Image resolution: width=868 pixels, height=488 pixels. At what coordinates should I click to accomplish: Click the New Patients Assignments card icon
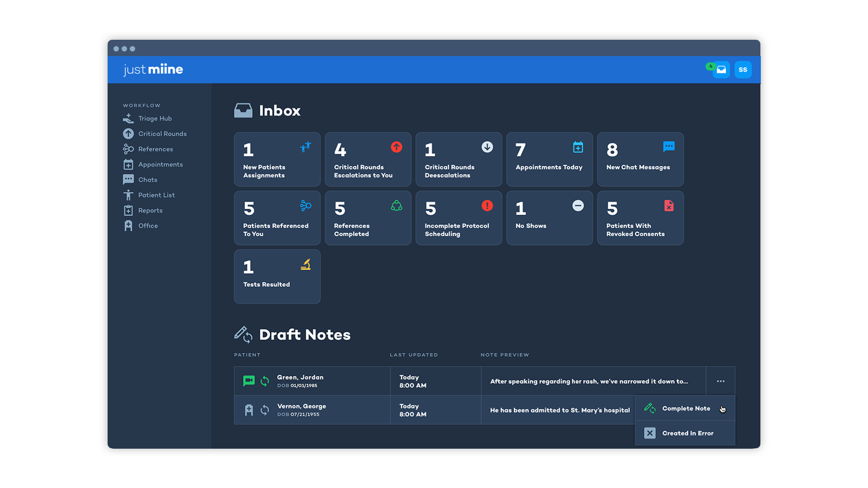pos(306,147)
